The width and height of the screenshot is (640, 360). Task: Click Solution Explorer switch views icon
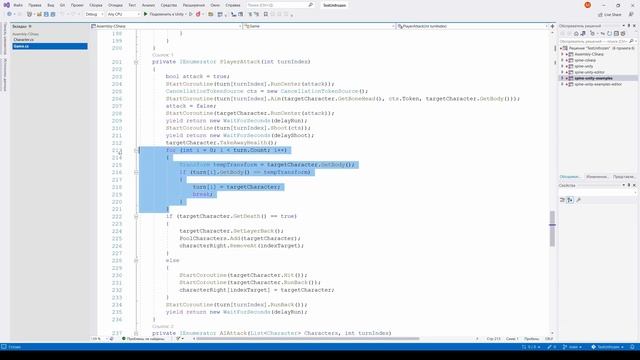point(583,33)
